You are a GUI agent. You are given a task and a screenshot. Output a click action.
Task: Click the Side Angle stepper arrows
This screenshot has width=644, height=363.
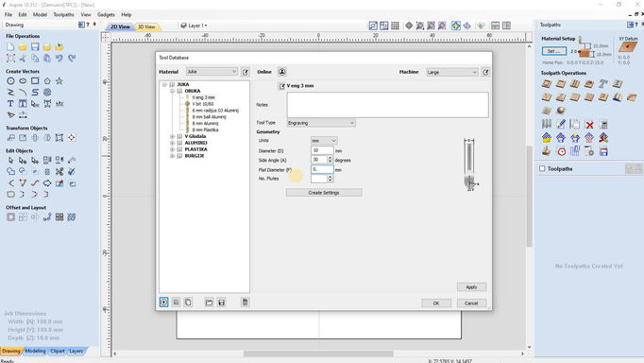click(330, 160)
